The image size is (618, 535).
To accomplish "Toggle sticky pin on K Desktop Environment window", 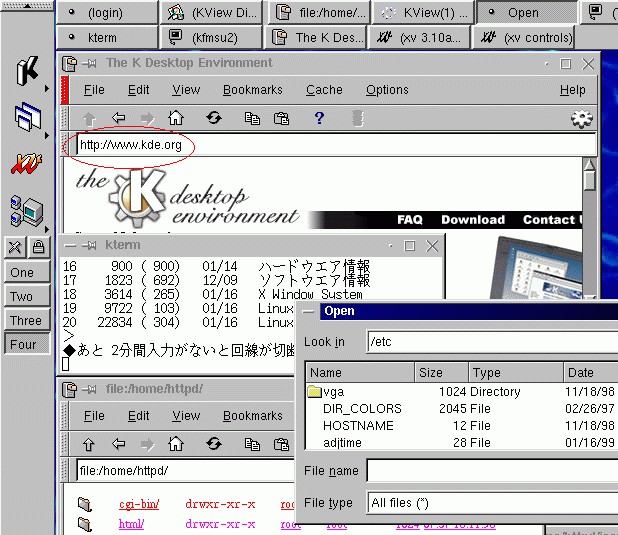I will pos(89,63).
